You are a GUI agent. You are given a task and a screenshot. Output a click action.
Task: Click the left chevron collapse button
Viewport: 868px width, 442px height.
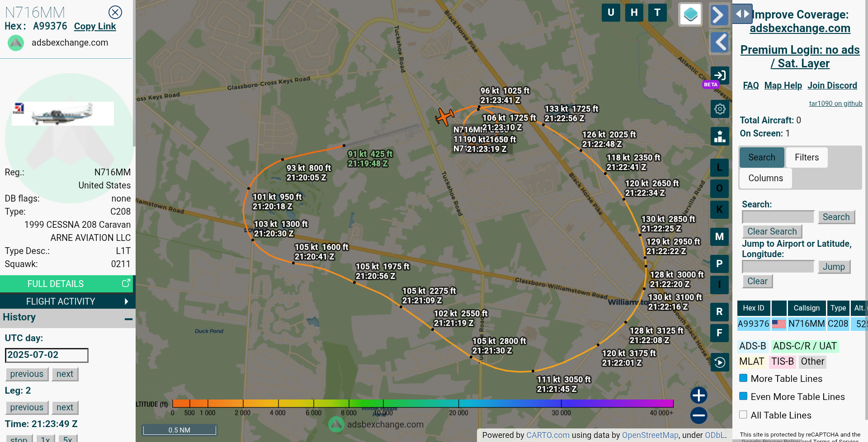[x=721, y=42]
